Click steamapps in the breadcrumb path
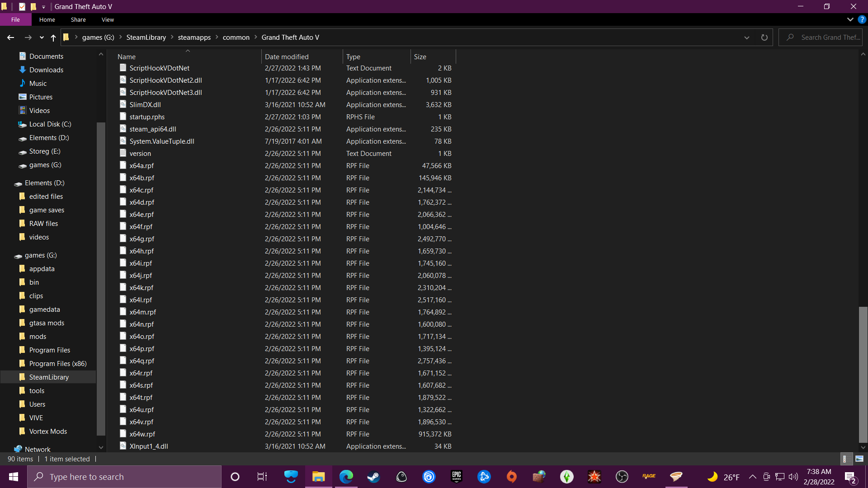Screen dimensions: 868x488 (x=194, y=38)
